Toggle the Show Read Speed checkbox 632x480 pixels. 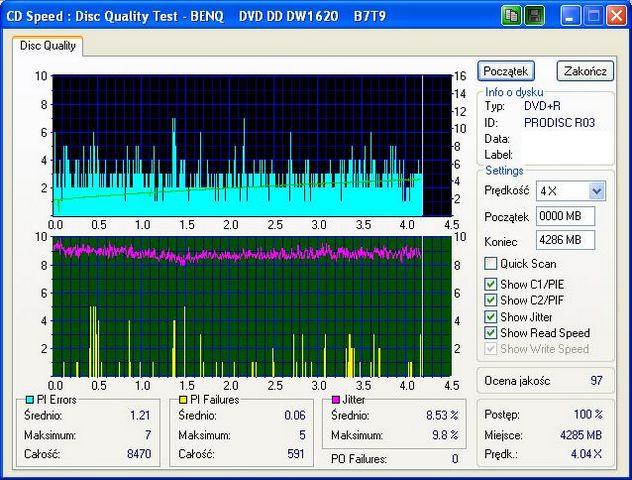(x=491, y=333)
